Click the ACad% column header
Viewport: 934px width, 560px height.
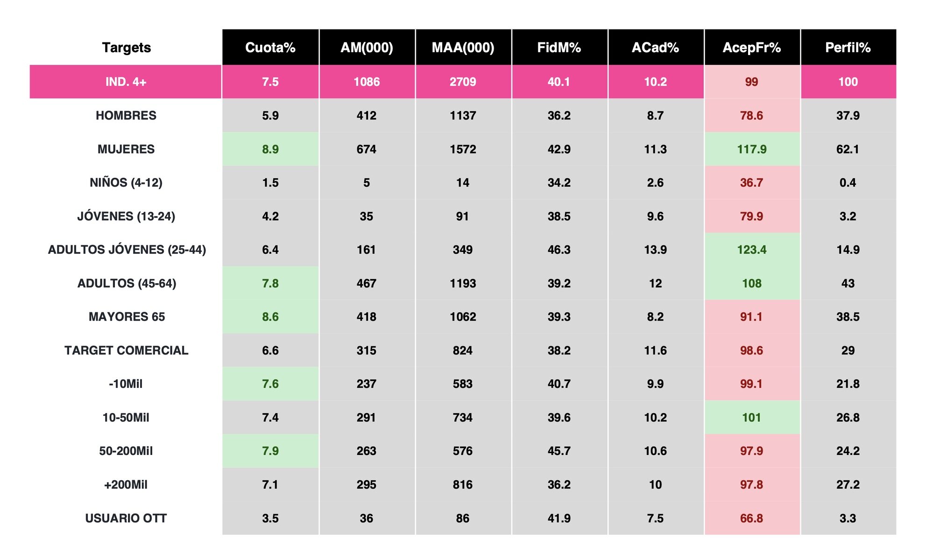[655, 48]
